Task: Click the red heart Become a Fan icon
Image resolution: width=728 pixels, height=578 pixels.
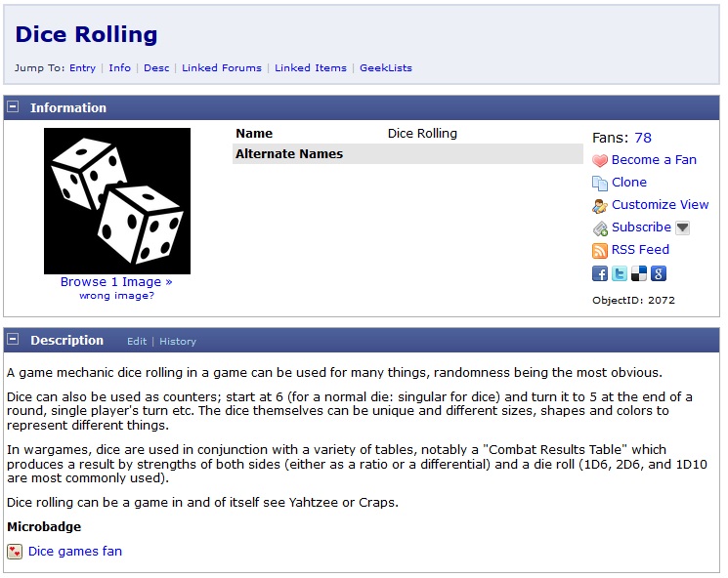Action: point(599,160)
